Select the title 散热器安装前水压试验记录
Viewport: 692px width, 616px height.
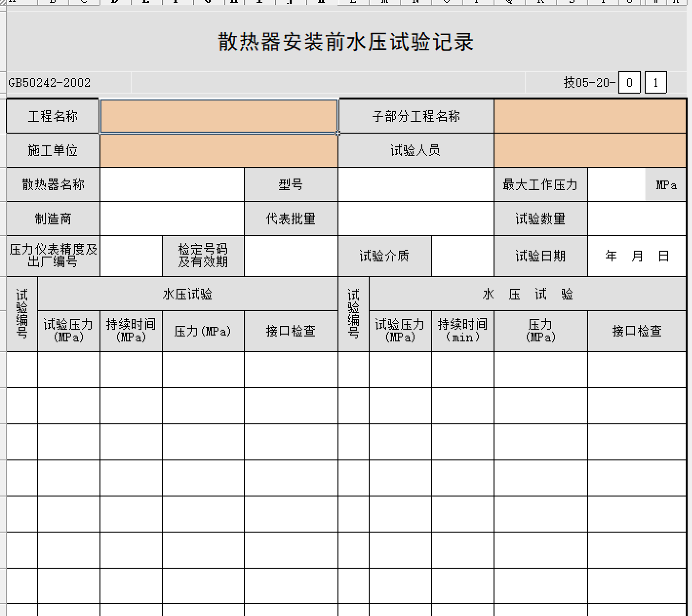click(x=346, y=42)
